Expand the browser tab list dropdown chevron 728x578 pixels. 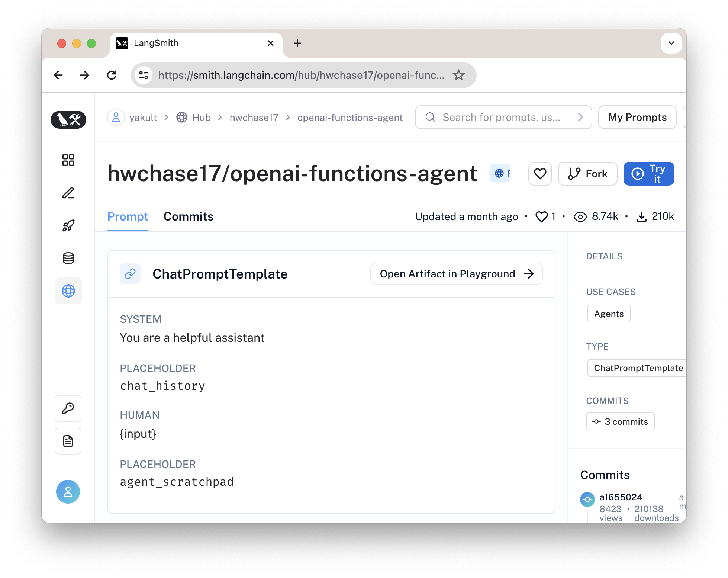(671, 43)
